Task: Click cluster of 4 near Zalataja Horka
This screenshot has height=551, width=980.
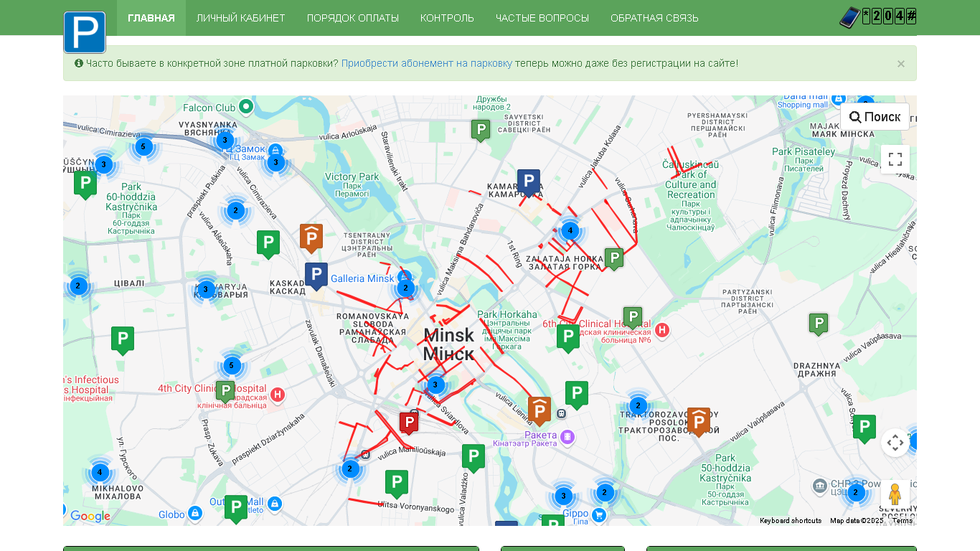Action: tap(570, 231)
